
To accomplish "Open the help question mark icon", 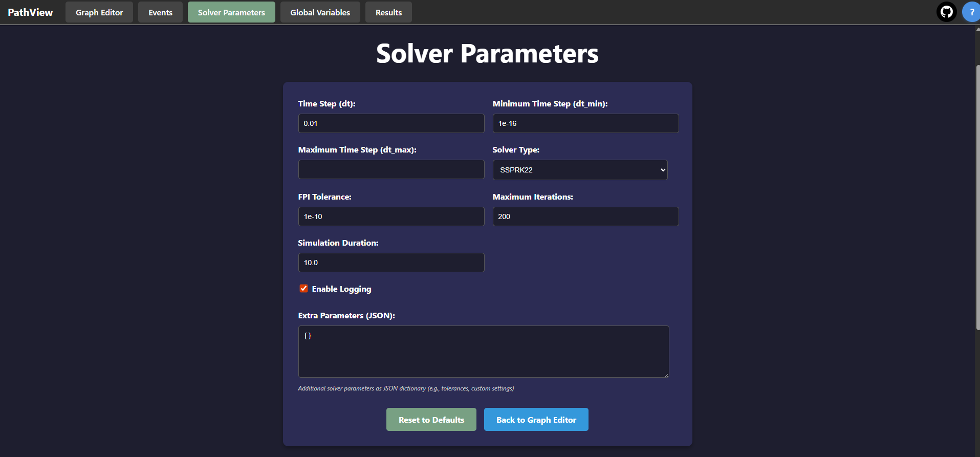I will (971, 12).
